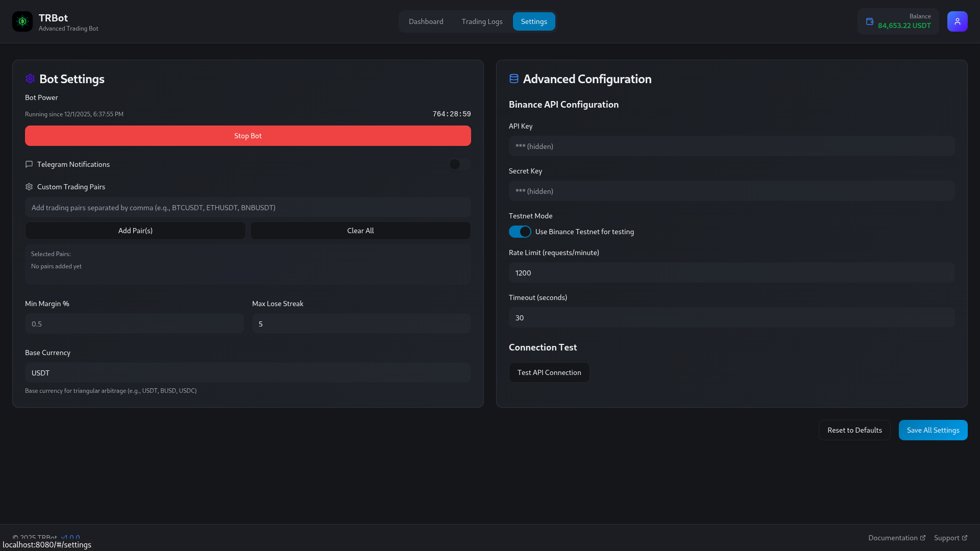980x551 pixels.
Task: Click the wallet balance icon
Action: 870,21
